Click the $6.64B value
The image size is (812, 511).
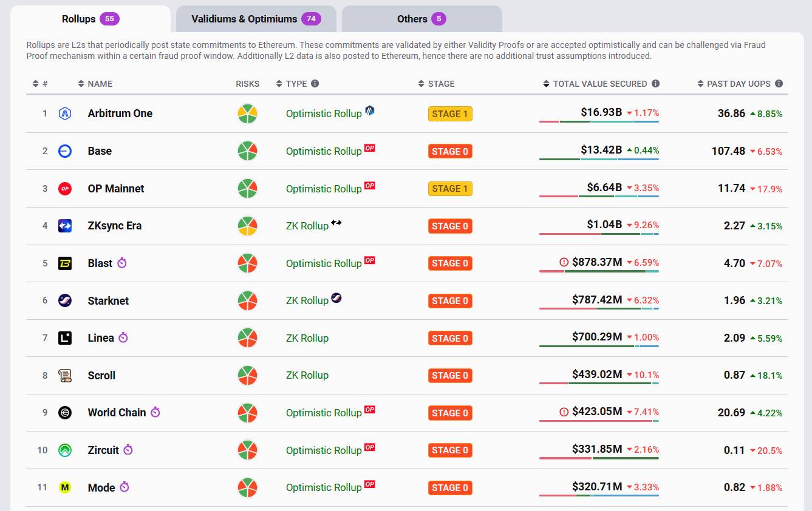(604, 188)
